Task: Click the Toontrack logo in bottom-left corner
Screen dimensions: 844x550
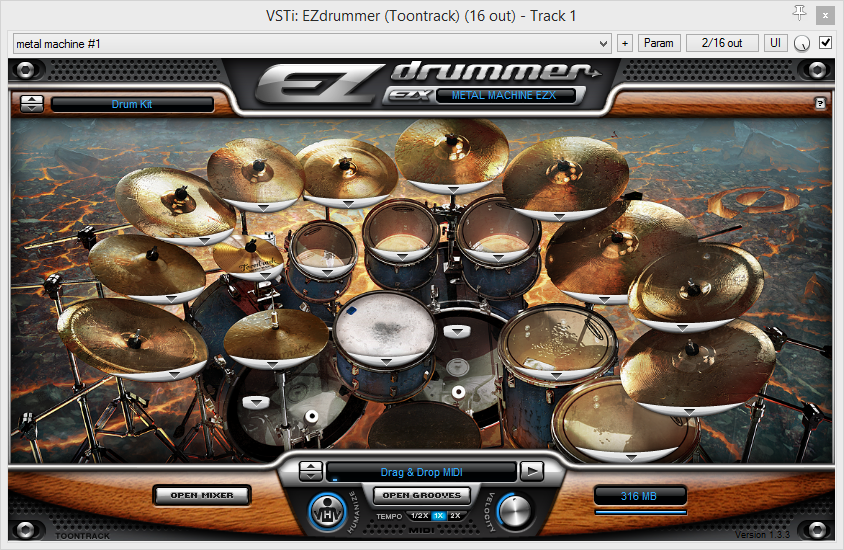Action: coord(82,535)
